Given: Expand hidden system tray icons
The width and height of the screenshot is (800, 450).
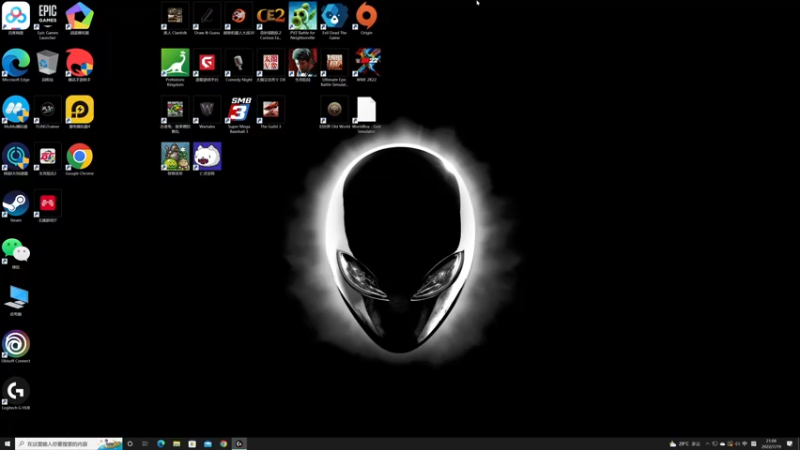Looking at the screenshot, I should point(707,444).
